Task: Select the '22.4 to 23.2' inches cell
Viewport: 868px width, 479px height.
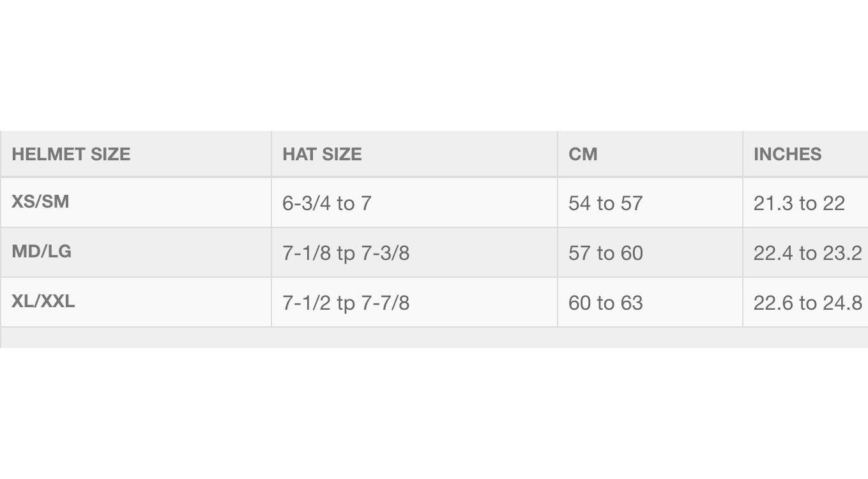Action: pos(807,254)
